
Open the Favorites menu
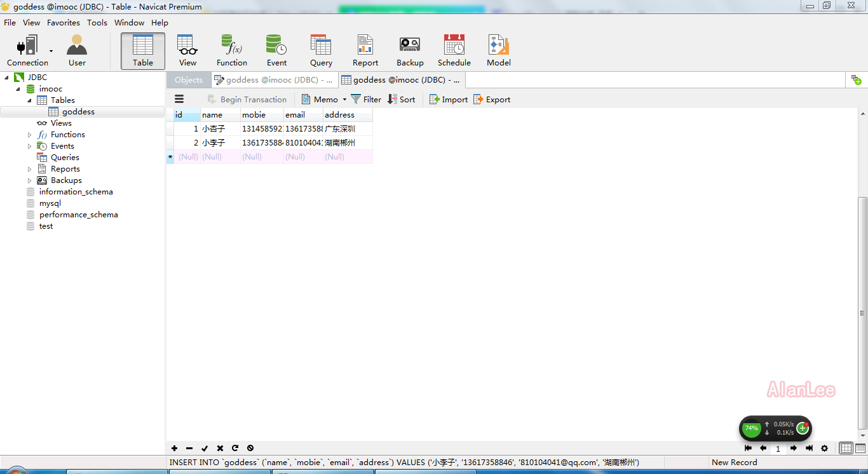coord(64,22)
